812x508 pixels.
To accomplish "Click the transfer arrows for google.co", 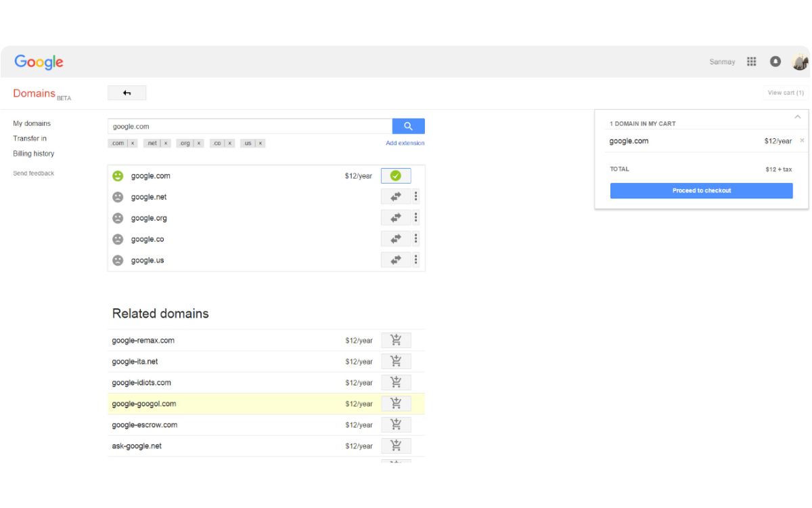I will [x=396, y=239].
